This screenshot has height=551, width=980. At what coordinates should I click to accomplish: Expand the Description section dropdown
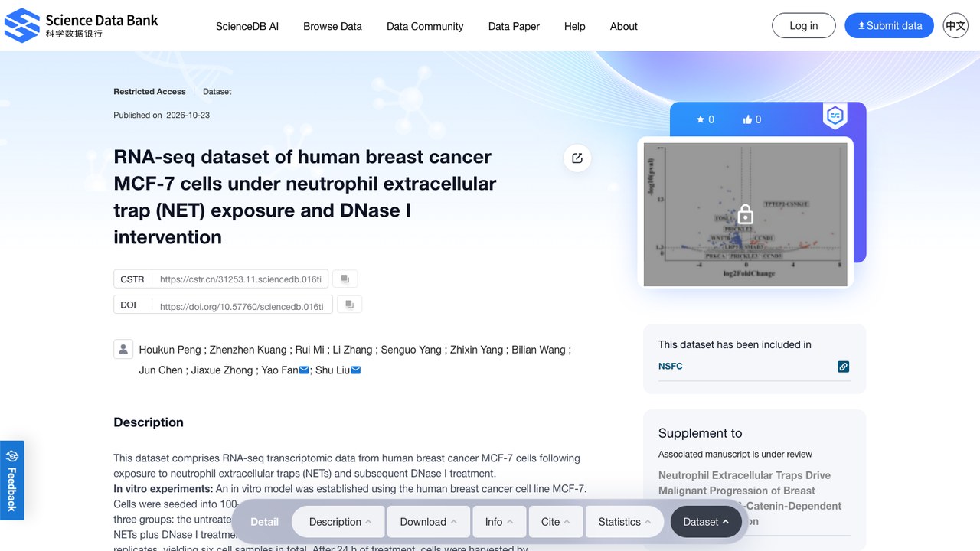click(340, 522)
